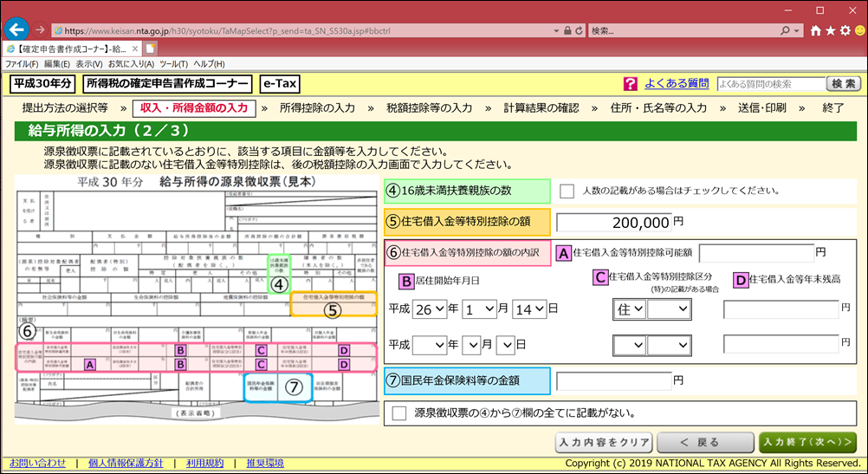
Task: Open the second row empty month dropdown
Action: click(x=472, y=345)
